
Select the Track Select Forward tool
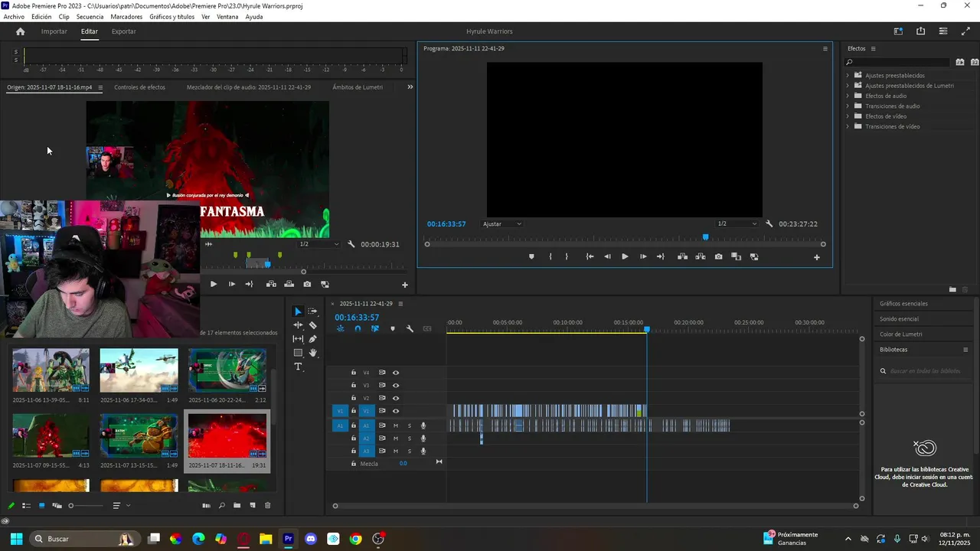(312, 311)
